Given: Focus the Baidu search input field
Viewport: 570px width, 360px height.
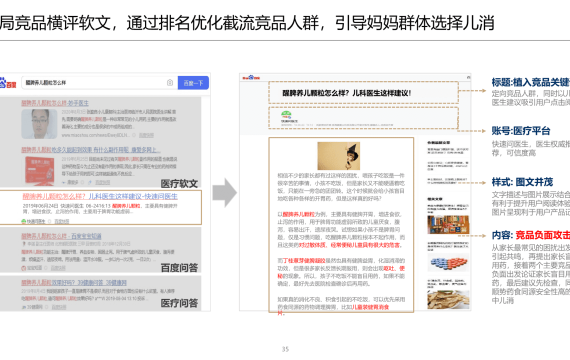Looking at the screenshot, I should pyautogui.click(x=99, y=83).
